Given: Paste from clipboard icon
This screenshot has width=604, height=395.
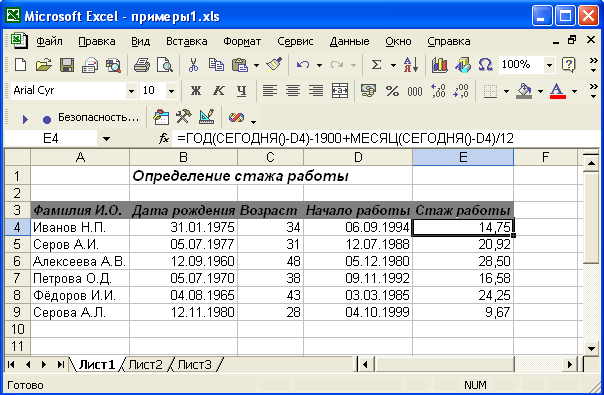Looking at the screenshot, I should pyautogui.click(x=240, y=65).
